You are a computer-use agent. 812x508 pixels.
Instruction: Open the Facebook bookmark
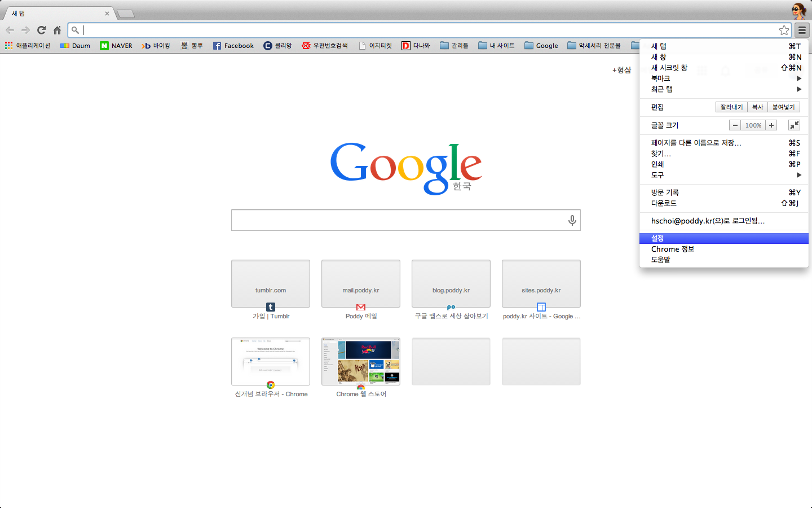click(x=233, y=46)
